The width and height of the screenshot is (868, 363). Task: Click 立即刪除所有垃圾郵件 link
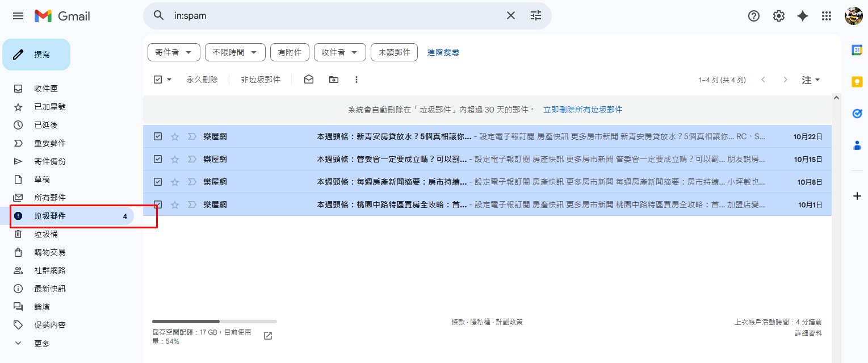pos(582,110)
